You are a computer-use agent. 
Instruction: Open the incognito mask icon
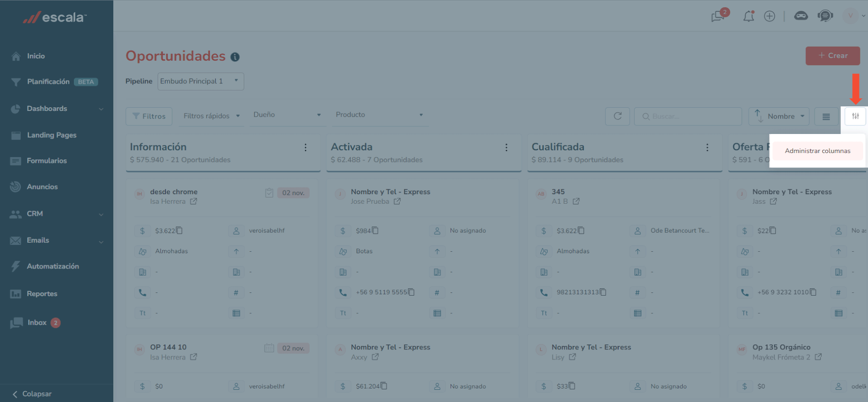(801, 16)
